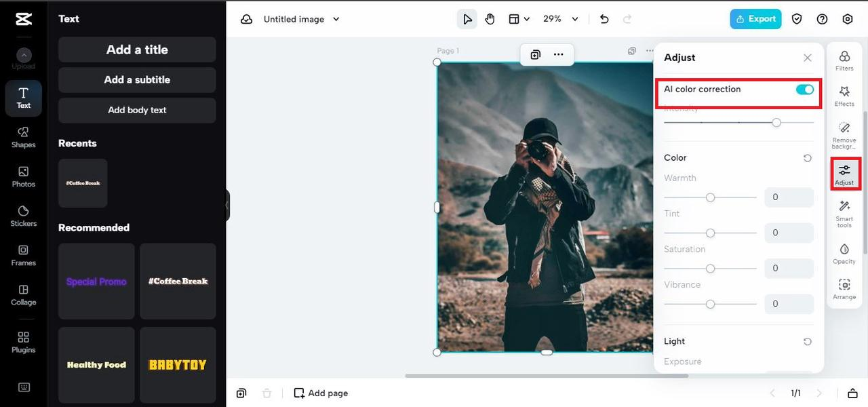Click the Saturation slider handle

click(710, 269)
